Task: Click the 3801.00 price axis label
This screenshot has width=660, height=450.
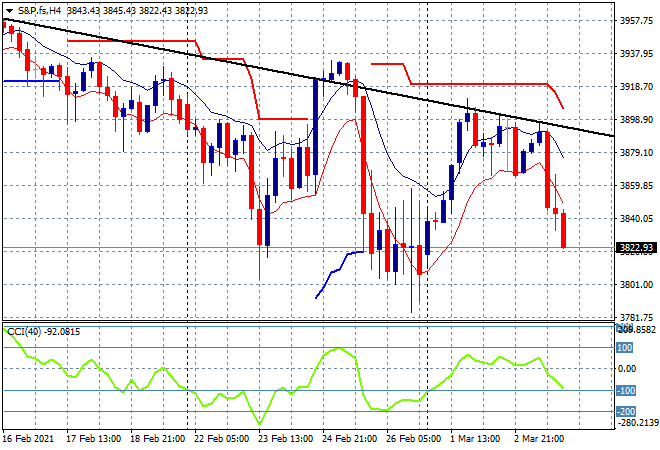Action: click(x=636, y=285)
